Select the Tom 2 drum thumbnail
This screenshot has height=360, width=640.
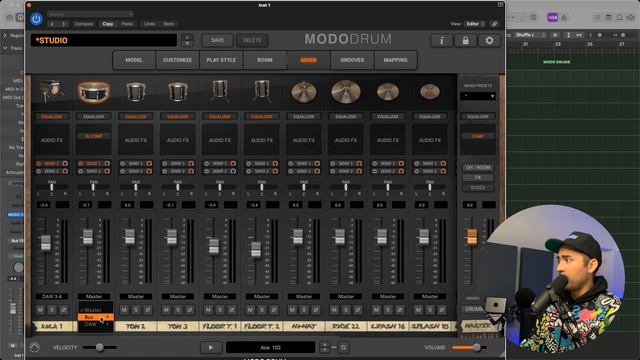click(136, 91)
